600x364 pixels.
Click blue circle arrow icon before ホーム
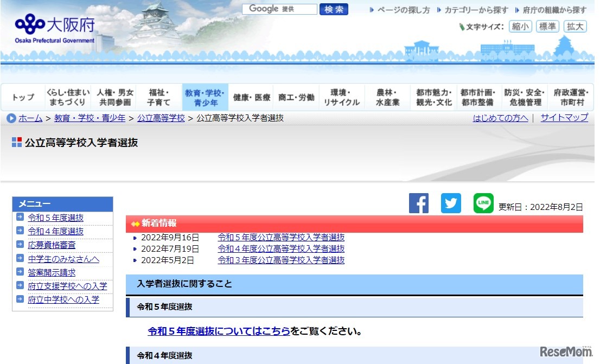pos(11,118)
